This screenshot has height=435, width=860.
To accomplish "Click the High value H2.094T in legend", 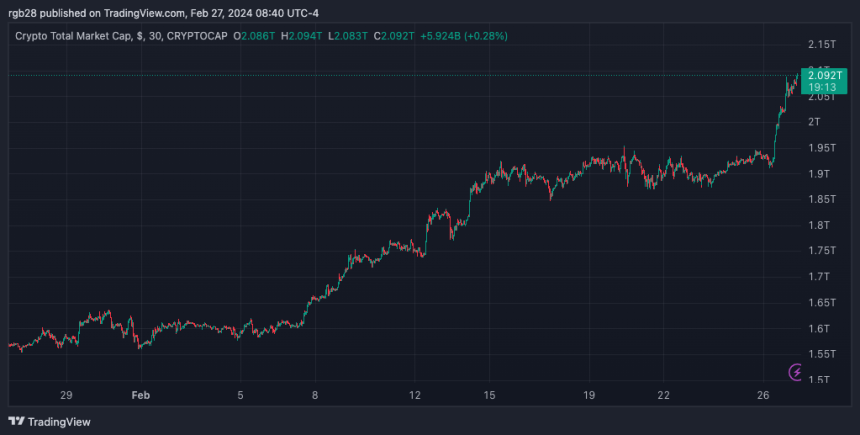I will pos(303,36).
